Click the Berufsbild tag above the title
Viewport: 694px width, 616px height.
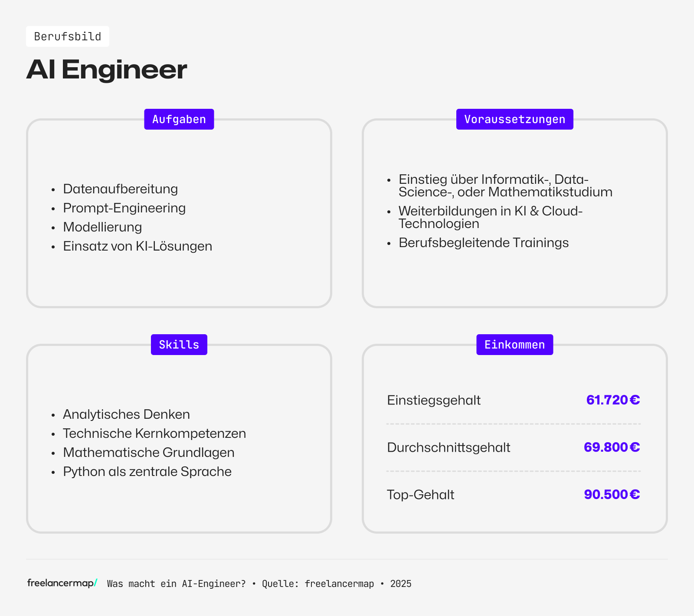pyautogui.click(x=68, y=36)
